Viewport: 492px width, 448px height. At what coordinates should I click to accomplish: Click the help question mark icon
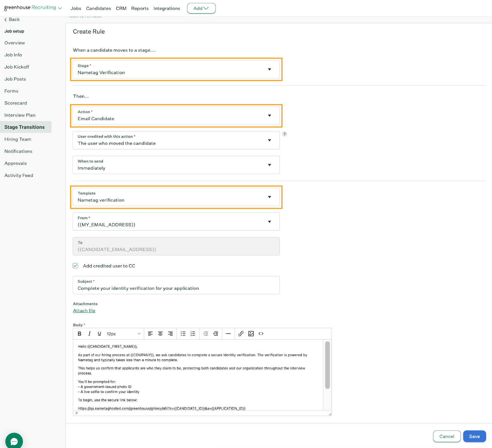tap(284, 134)
